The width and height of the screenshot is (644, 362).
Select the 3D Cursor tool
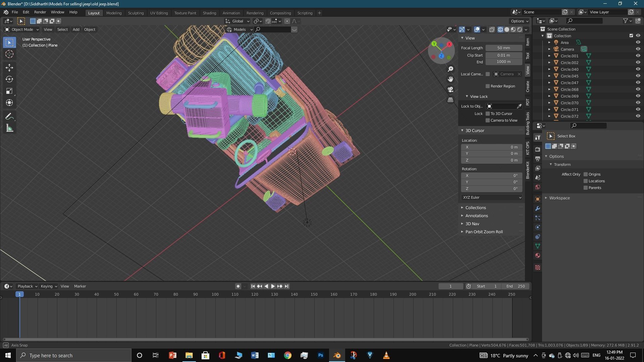[9, 54]
